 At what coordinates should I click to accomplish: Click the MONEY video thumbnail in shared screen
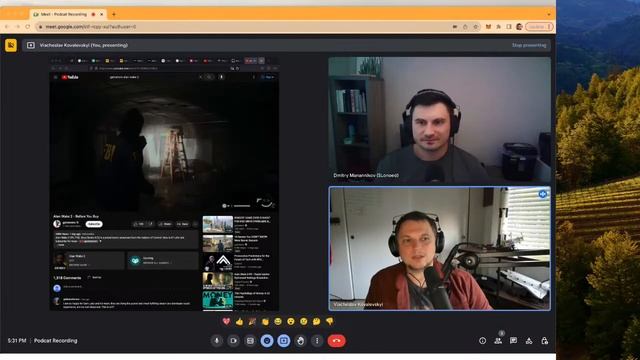tap(218, 299)
